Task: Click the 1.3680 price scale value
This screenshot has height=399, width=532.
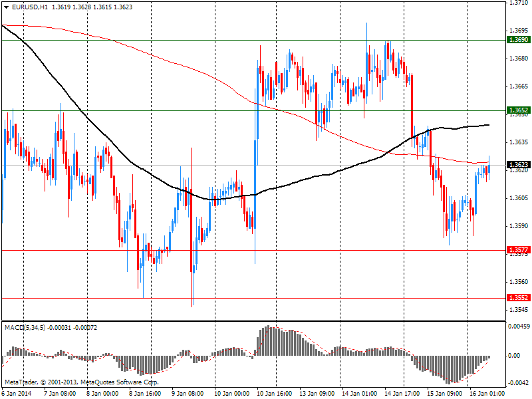Action: tap(519, 59)
